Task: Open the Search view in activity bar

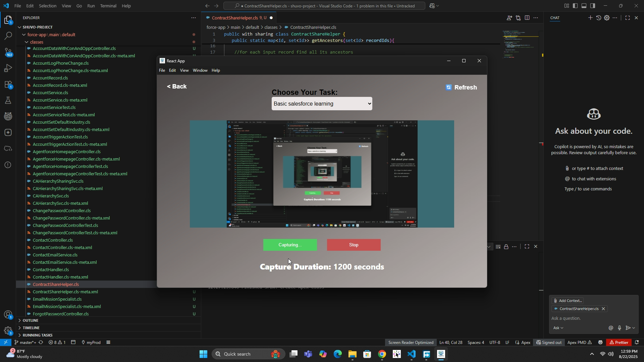Action: [x=8, y=36]
